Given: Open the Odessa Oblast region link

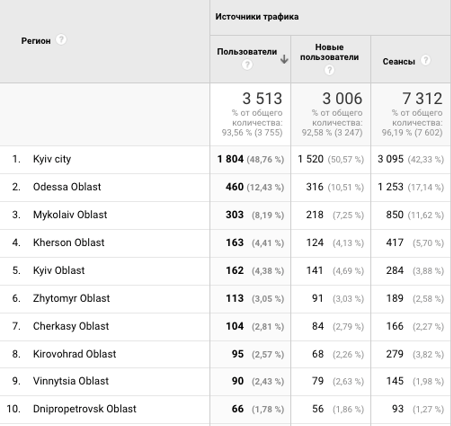Looking at the screenshot, I should coord(67,187).
